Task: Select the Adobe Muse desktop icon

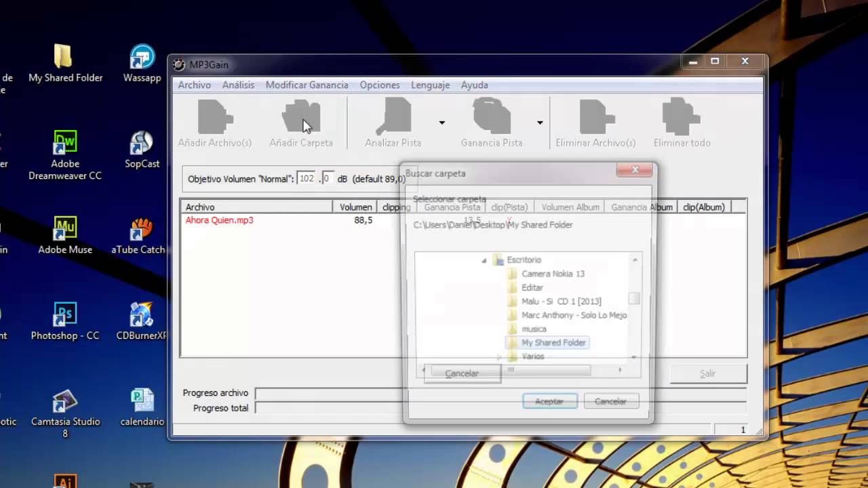Action: 65,236
